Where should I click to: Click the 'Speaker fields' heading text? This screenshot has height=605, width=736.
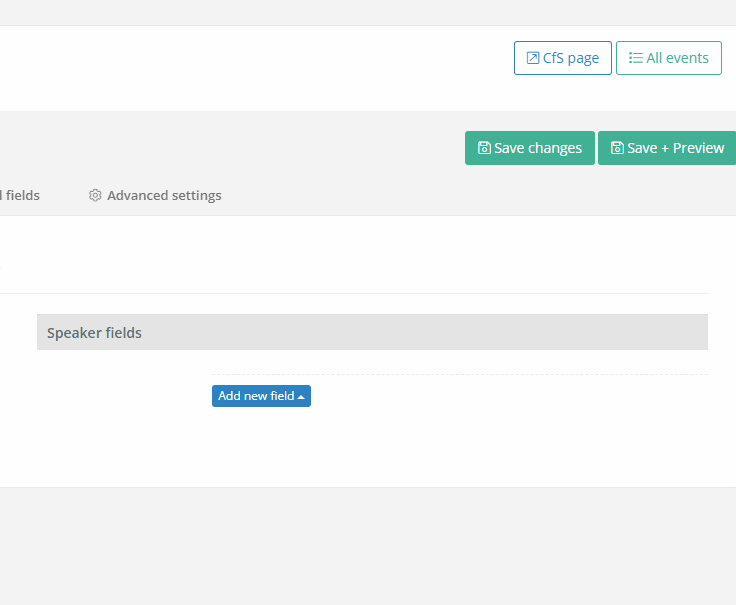[x=94, y=333]
